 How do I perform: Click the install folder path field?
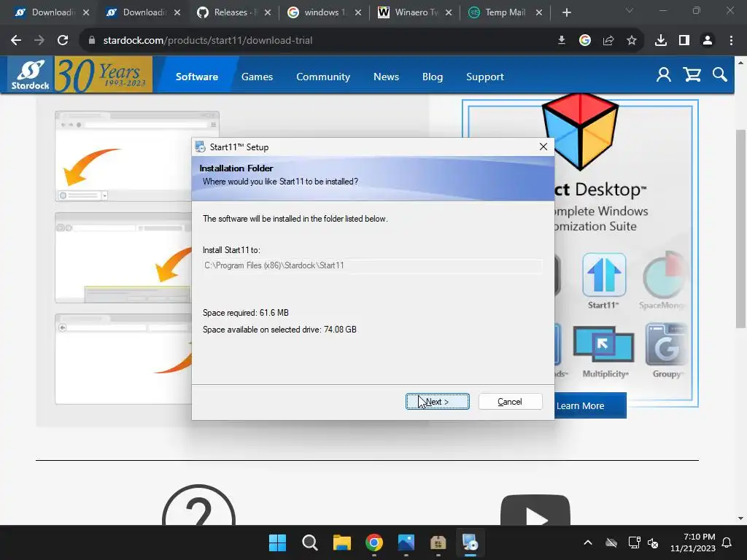coord(372,265)
